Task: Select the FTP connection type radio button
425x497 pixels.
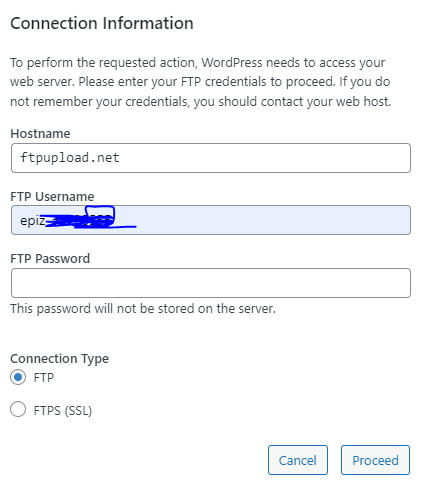Action: click(18, 377)
